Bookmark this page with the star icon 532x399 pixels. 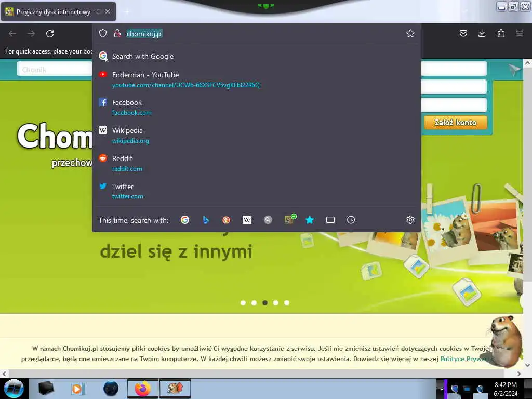coord(410,33)
